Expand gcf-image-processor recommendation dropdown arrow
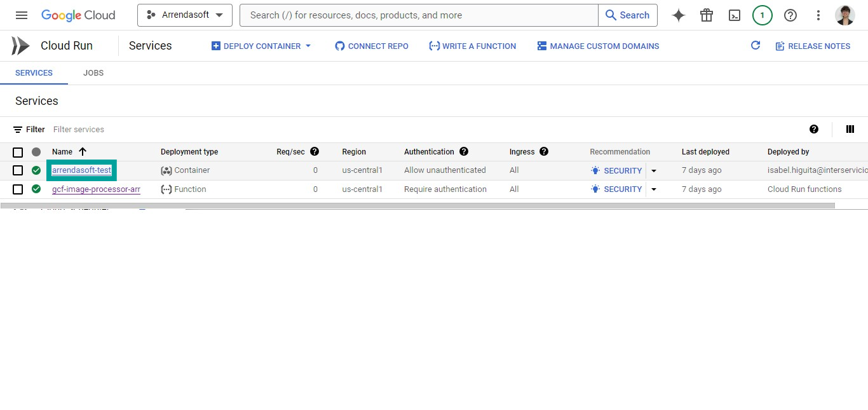The width and height of the screenshot is (868, 410). [654, 189]
